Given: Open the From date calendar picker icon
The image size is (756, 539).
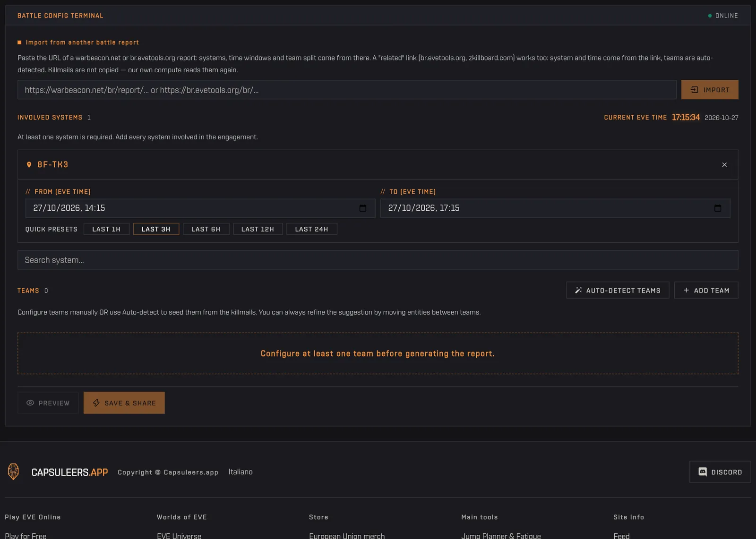Looking at the screenshot, I should [x=363, y=208].
